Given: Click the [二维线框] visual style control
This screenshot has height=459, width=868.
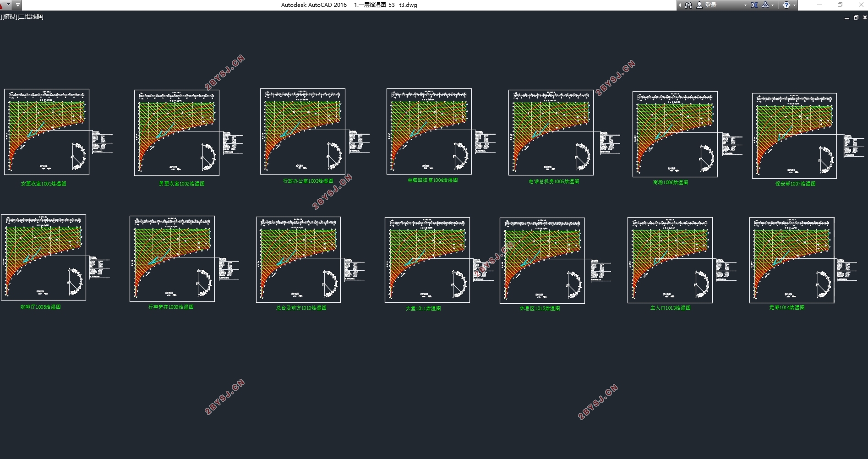Looking at the screenshot, I should coord(31,17).
